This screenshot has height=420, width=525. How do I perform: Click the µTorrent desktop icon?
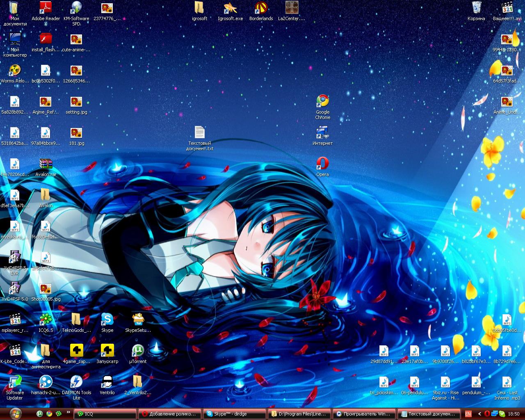click(x=138, y=354)
